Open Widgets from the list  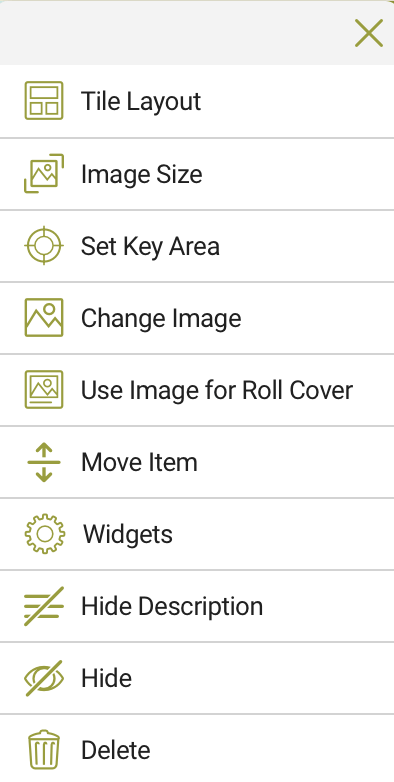197,534
